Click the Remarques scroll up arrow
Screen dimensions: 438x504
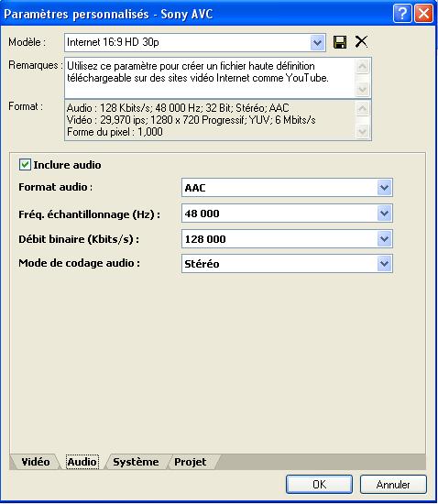[x=363, y=66]
